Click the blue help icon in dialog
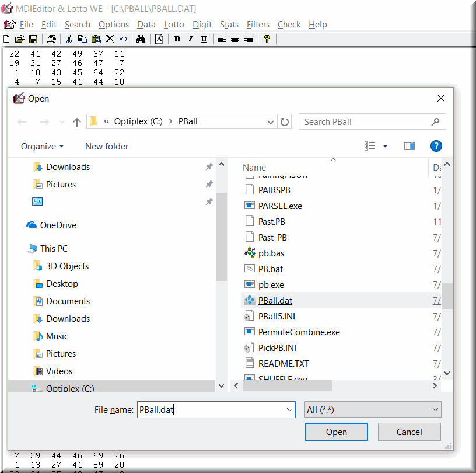 (436, 146)
